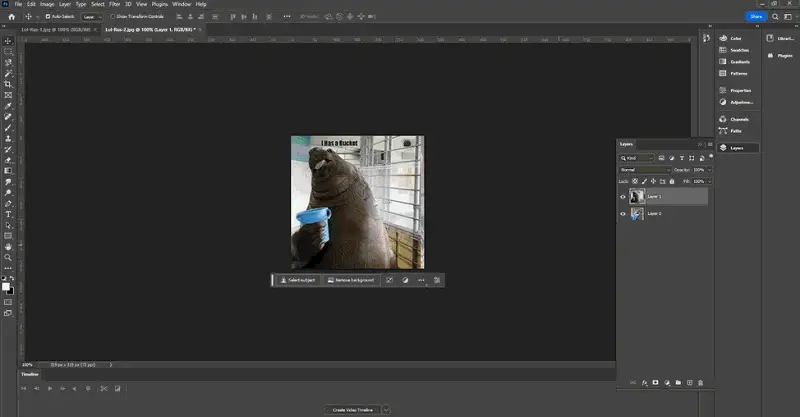The width and height of the screenshot is (800, 417).
Task: Select the Horizontal Type tool
Action: [x=8, y=214]
